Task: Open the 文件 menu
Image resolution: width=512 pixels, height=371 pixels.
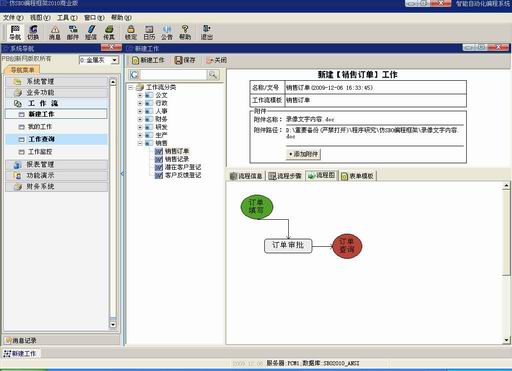Action: 13,17
